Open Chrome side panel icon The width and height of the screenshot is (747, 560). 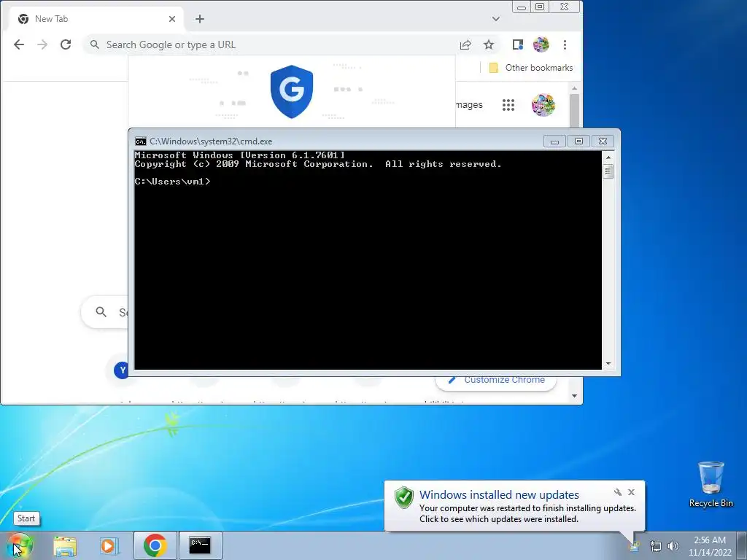tap(518, 44)
